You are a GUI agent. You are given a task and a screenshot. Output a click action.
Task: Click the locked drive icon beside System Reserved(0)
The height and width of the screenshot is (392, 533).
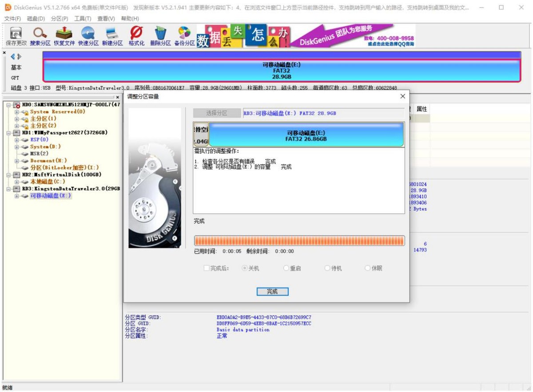point(25,112)
